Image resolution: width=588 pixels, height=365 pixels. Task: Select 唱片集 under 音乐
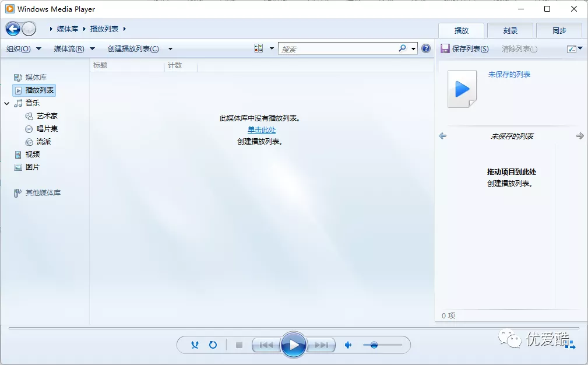coord(47,129)
